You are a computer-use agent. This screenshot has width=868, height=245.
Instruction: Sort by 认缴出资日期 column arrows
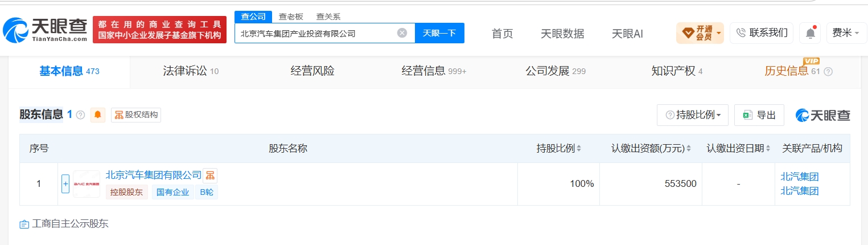[768, 149]
